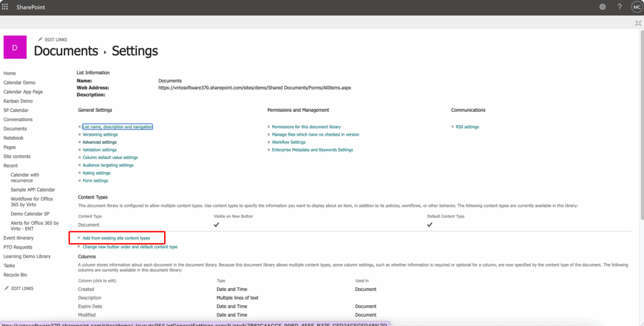Click the Document content type

tap(88, 224)
